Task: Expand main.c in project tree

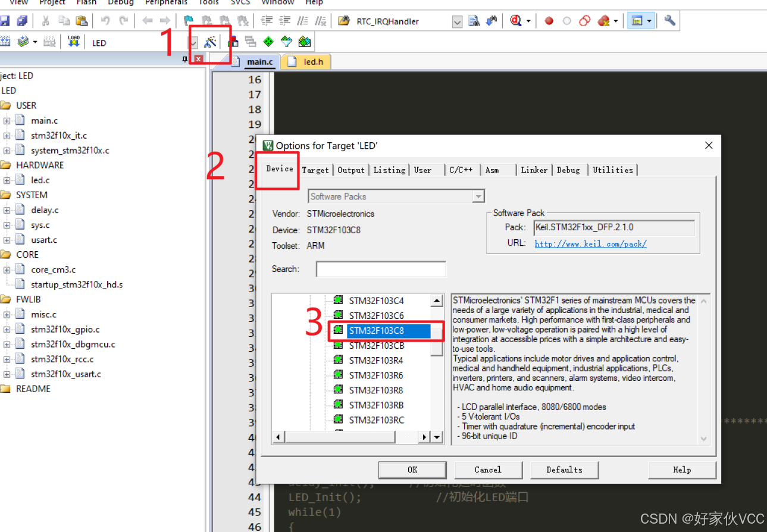Action: pos(7,121)
